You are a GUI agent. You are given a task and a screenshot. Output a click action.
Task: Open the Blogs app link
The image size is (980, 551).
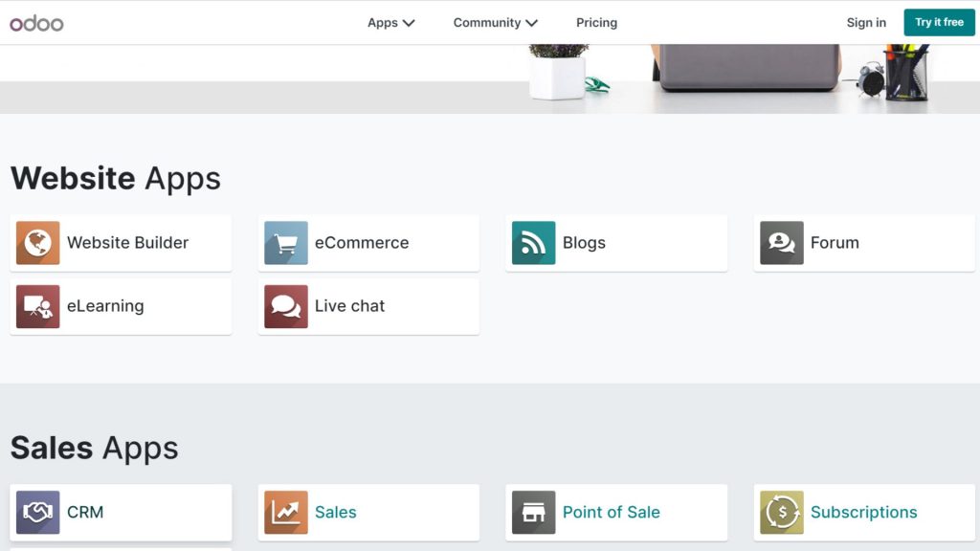tap(617, 243)
